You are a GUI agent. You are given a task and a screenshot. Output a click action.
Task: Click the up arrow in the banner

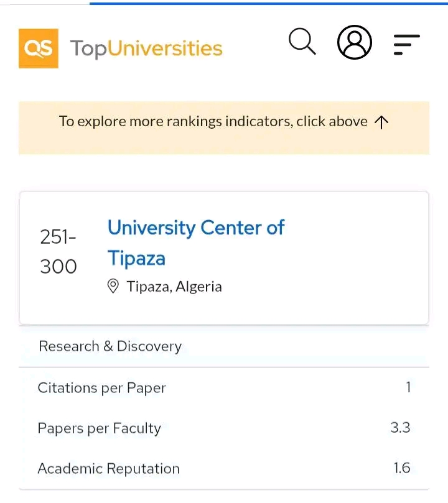pos(382,122)
